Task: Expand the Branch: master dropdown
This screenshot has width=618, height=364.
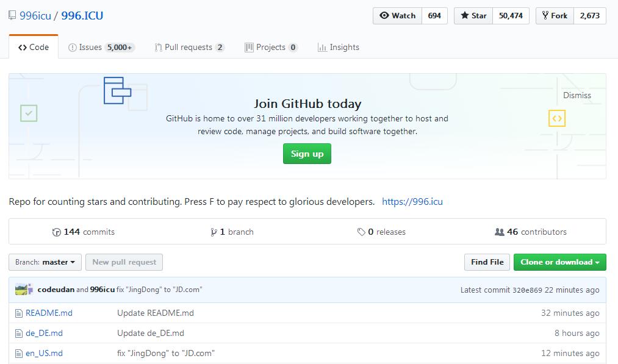Action: pyautogui.click(x=45, y=262)
